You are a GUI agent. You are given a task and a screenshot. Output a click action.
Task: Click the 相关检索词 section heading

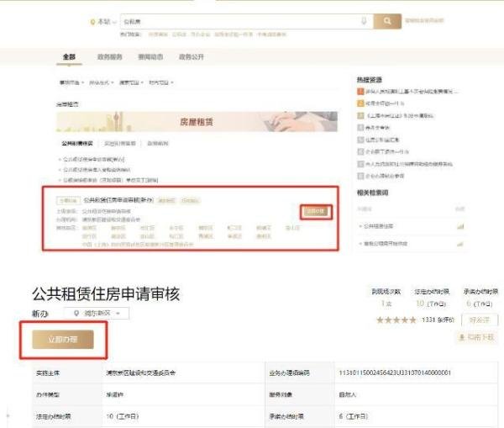(372, 193)
